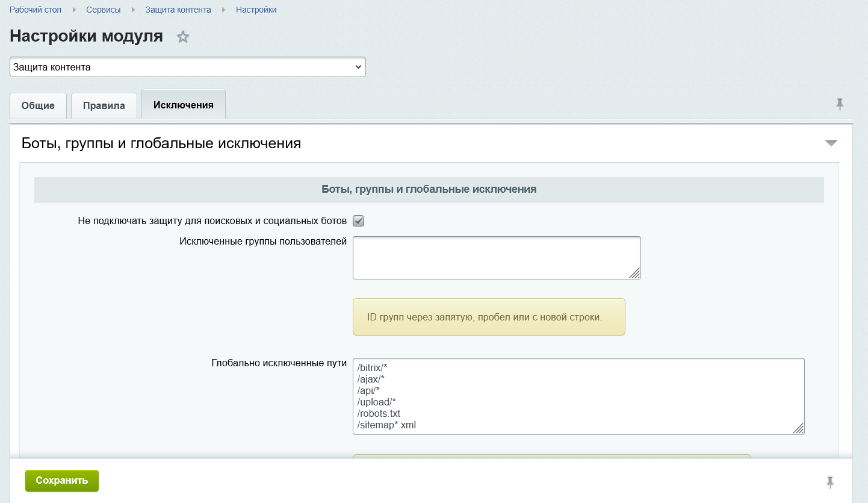The height and width of the screenshot is (503, 868).
Task: Go to Рабочий стол breadcrumb link
Action: pyautogui.click(x=36, y=10)
